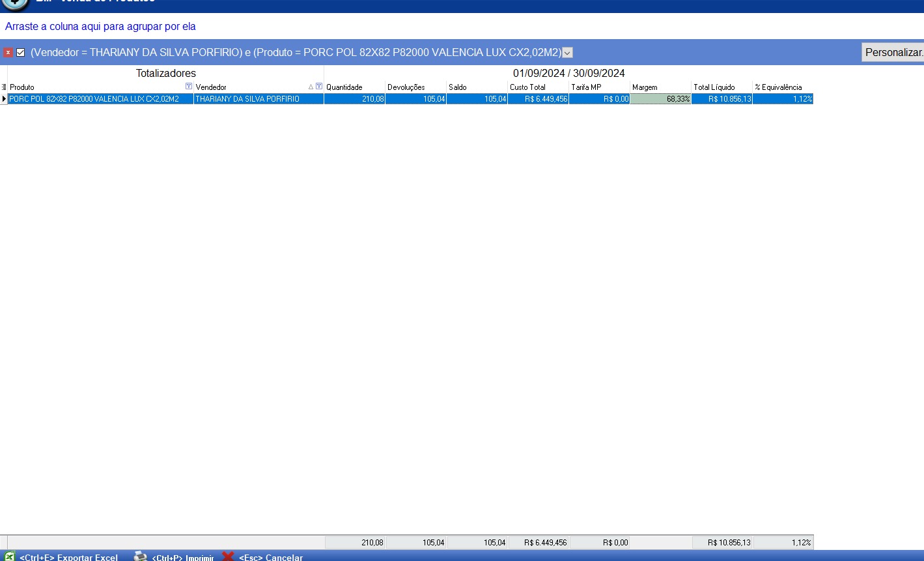
Task: Click the footer total 1,12% under Equivalência
Action: point(783,542)
